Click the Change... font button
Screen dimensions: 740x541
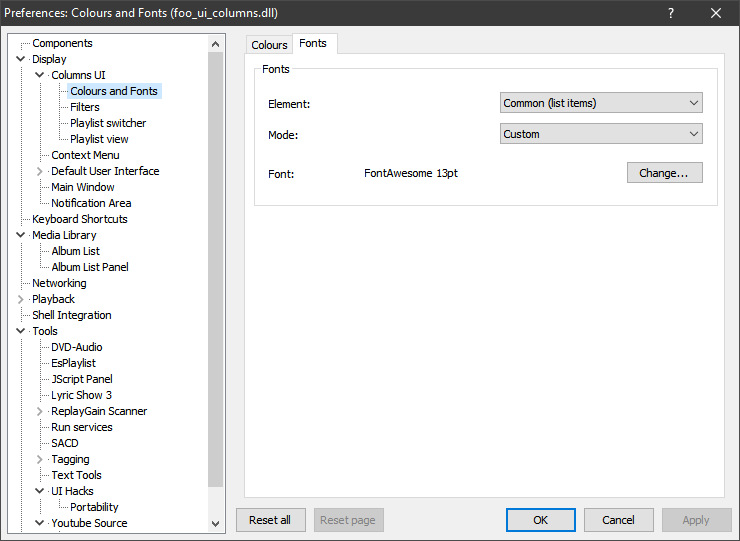664,173
